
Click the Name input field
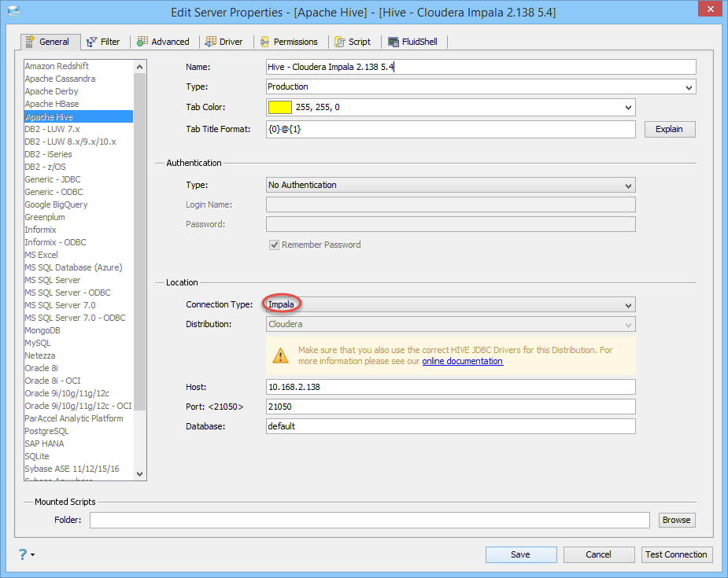coord(481,67)
